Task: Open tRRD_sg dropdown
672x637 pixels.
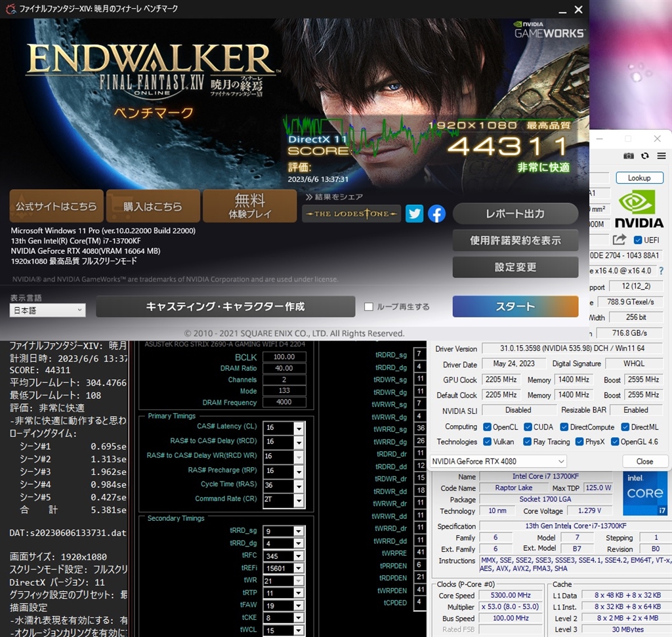Action: (299, 531)
